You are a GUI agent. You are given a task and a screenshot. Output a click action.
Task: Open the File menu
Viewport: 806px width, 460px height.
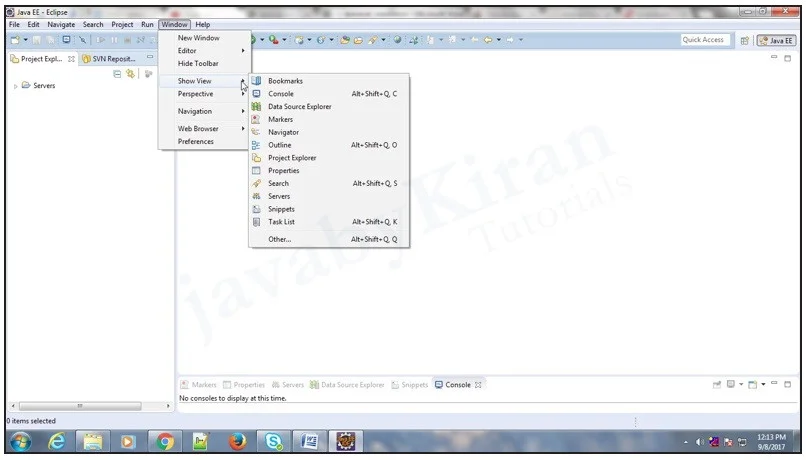[14, 25]
